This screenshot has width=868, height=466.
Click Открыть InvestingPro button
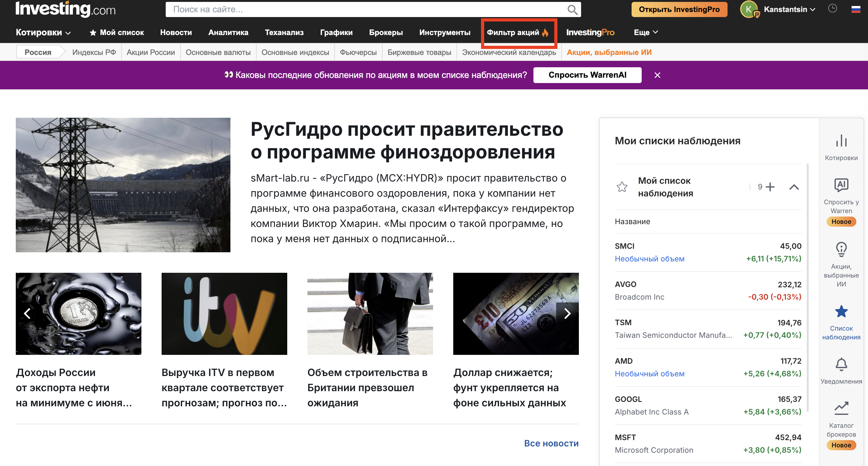coord(679,9)
